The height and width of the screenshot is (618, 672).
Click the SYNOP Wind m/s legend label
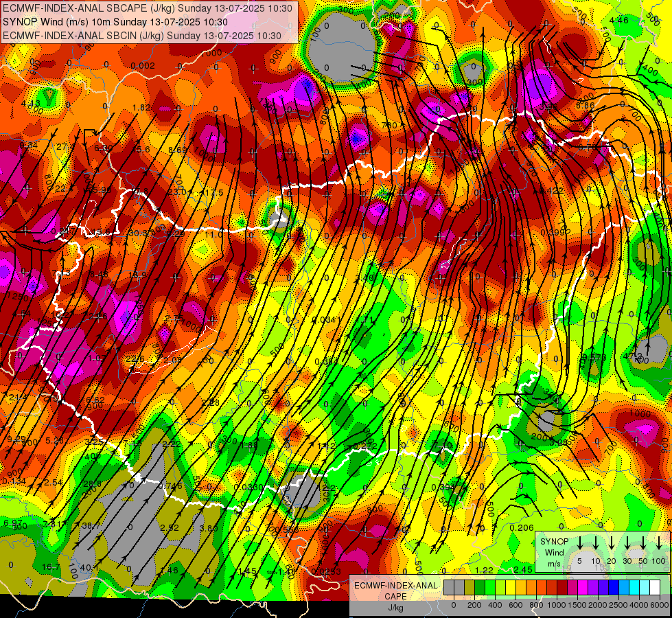click(554, 553)
